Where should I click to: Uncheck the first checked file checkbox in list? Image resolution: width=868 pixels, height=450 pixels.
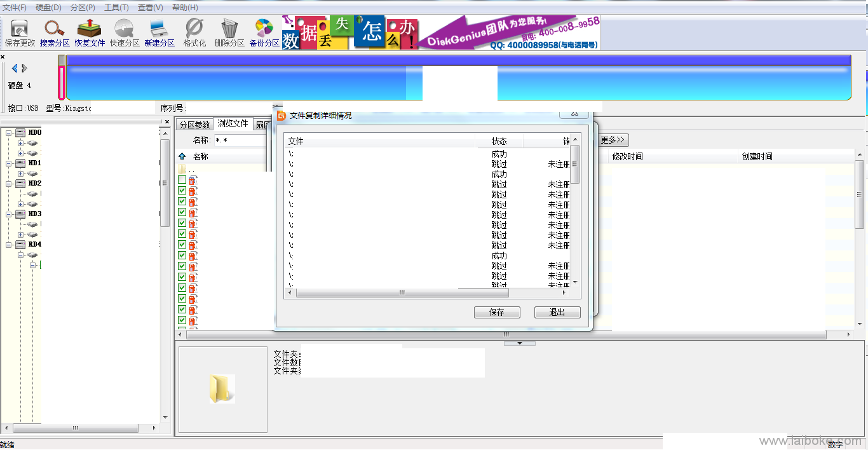182,191
